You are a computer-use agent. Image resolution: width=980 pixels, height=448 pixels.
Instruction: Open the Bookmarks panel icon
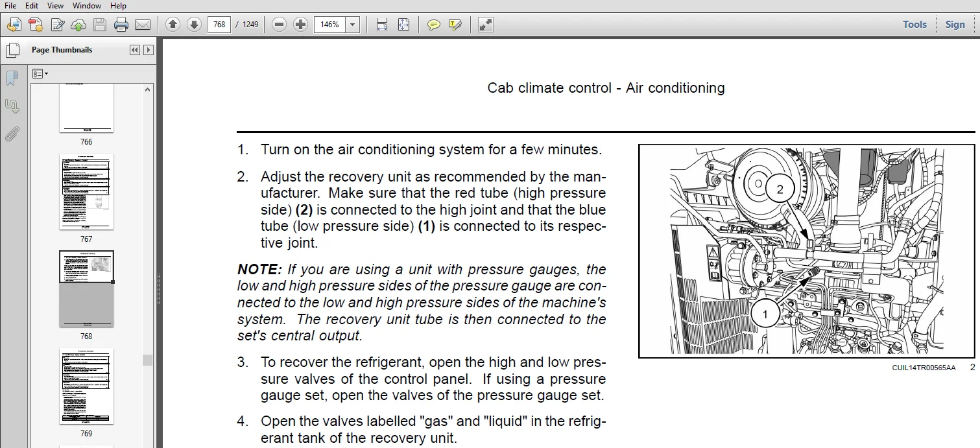(x=12, y=78)
